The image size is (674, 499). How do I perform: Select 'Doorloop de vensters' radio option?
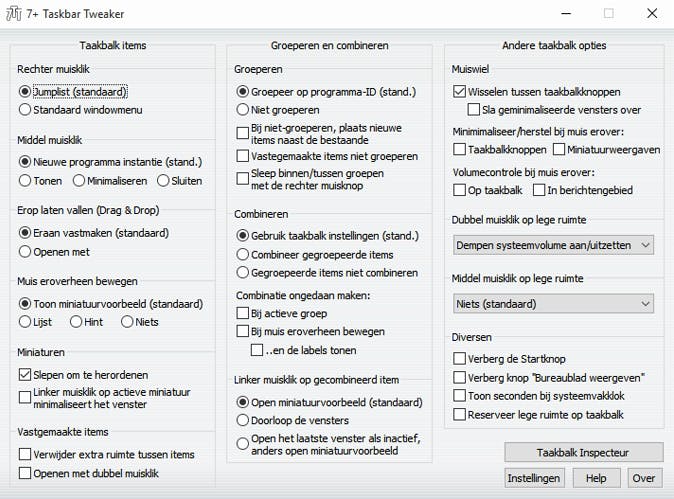243,420
